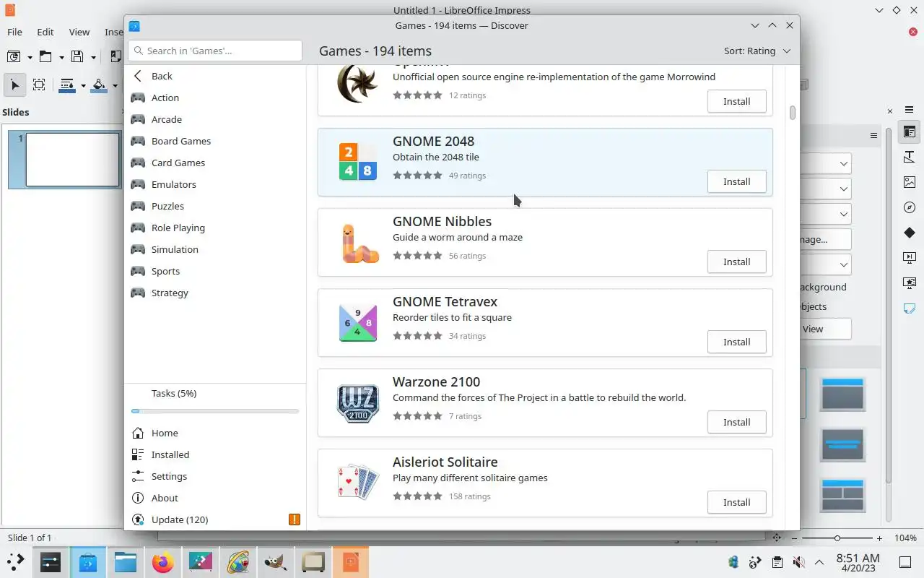
Task: Click Fill Color bucket in Impress
Action: (x=100, y=85)
